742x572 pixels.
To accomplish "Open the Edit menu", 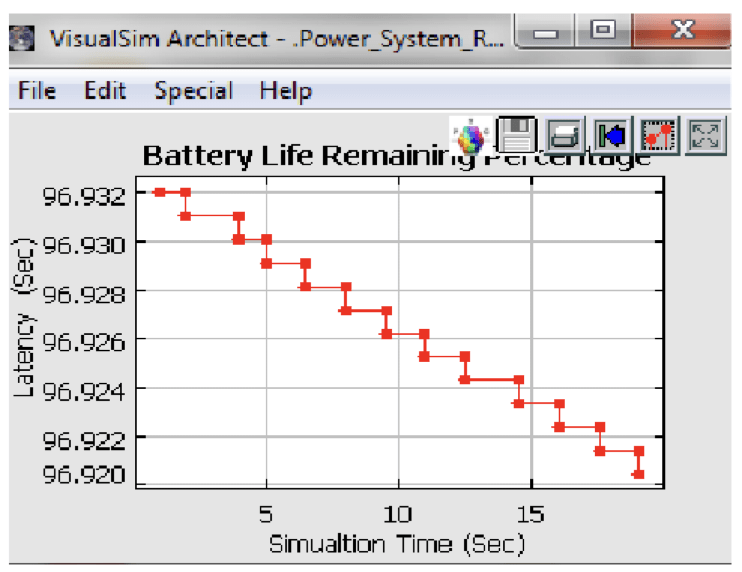I will [x=105, y=91].
